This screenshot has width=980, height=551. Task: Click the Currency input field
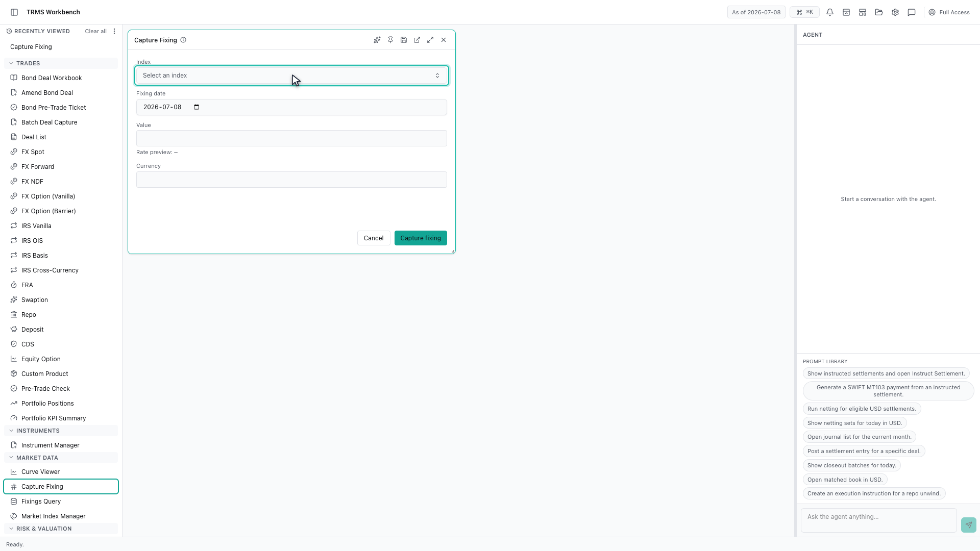pos(291,180)
